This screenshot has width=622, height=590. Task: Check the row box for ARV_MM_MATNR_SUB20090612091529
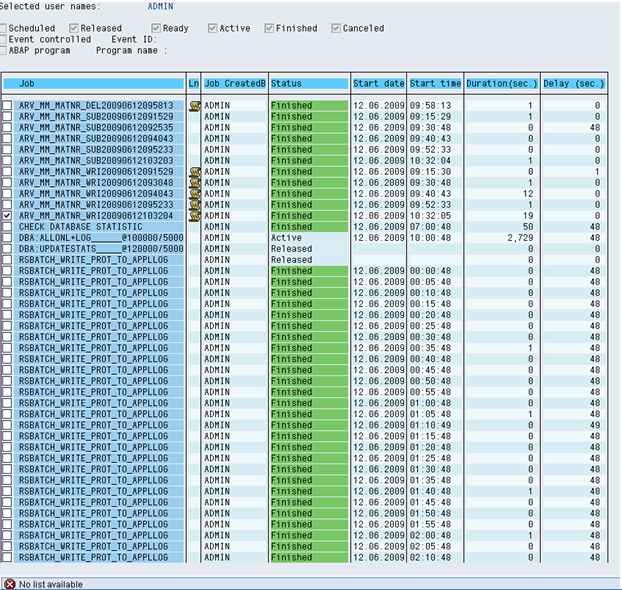(x=7, y=117)
